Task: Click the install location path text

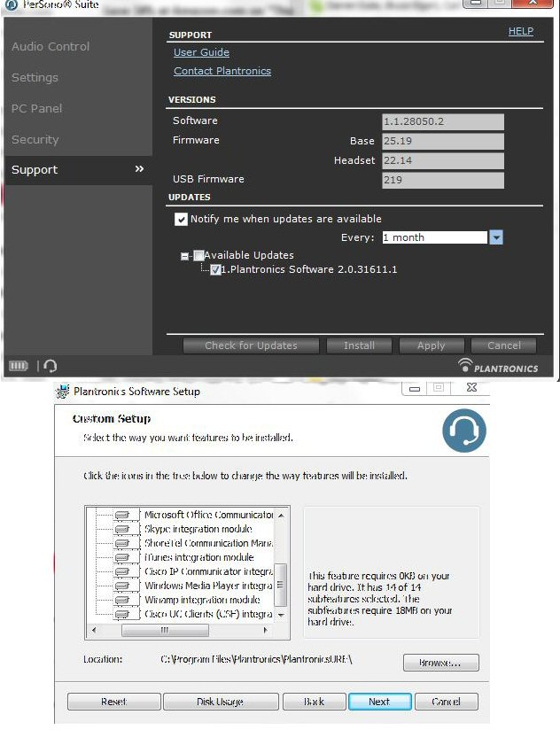Action: (x=256, y=659)
